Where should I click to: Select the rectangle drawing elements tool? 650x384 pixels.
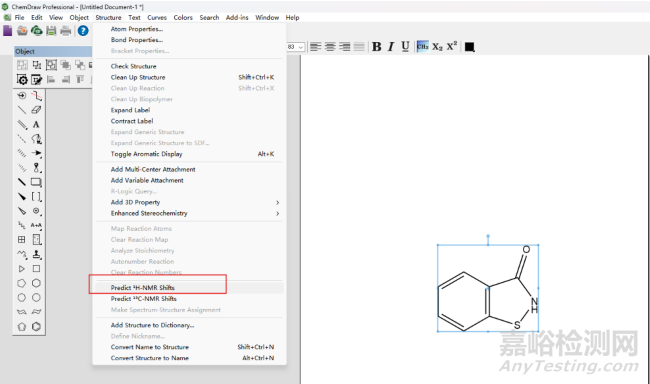36,182
